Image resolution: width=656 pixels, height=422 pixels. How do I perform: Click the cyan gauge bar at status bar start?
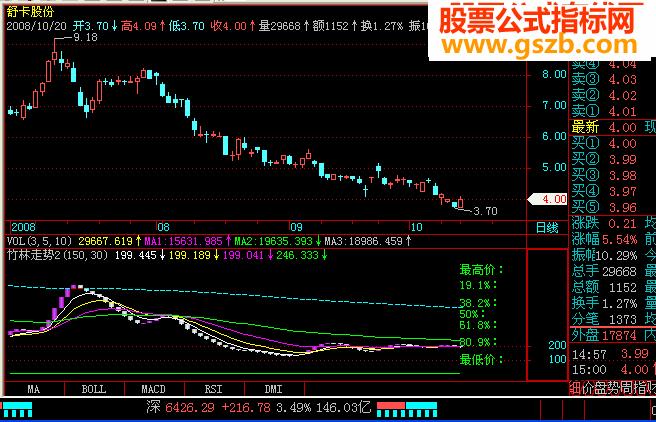17,409
